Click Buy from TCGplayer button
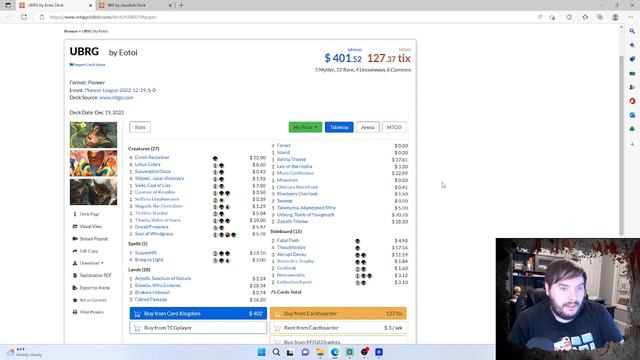 [198, 328]
